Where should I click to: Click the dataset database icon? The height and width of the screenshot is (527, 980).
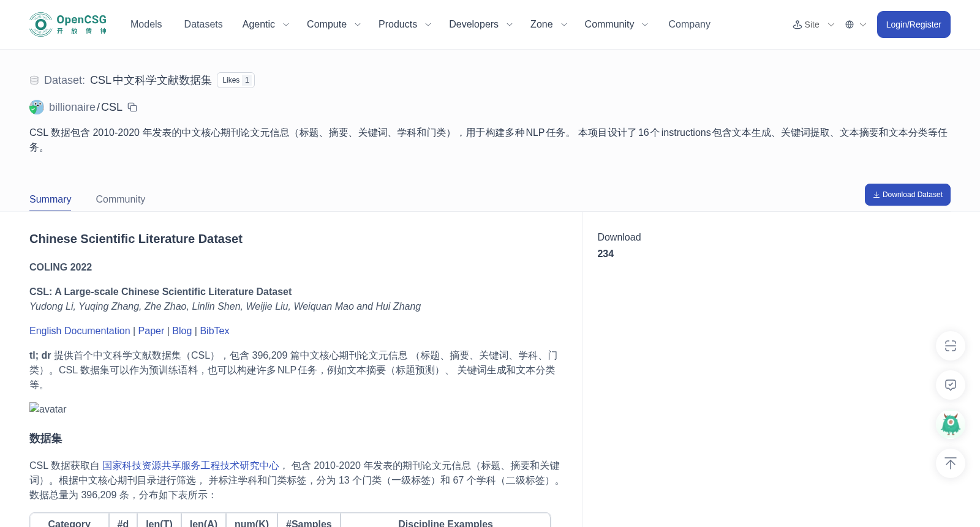[34, 80]
